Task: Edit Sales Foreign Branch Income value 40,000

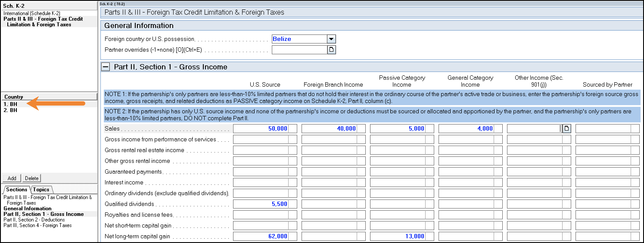Action: pos(329,128)
